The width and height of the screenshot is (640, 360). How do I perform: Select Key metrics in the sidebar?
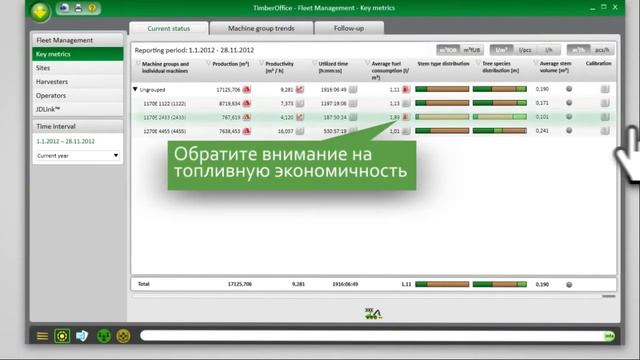point(78,54)
